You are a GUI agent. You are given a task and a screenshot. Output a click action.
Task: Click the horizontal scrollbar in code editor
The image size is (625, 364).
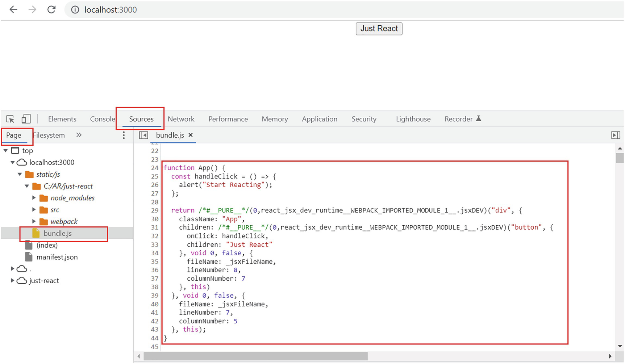pyautogui.click(x=255, y=356)
